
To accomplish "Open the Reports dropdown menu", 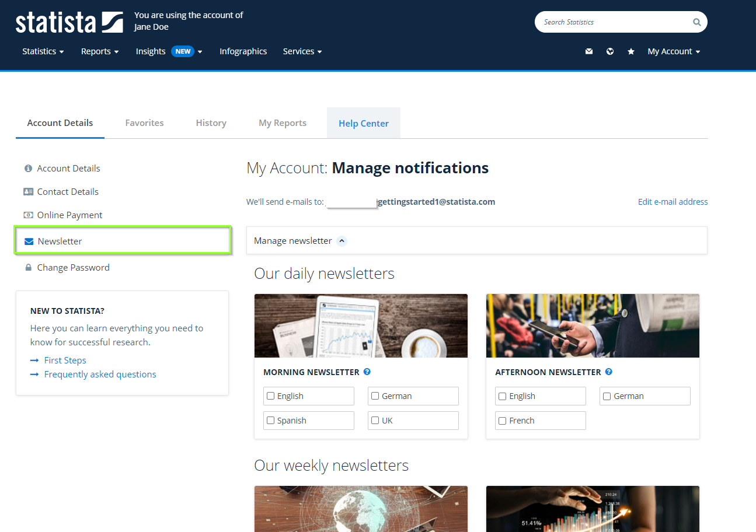I will (100, 51).
